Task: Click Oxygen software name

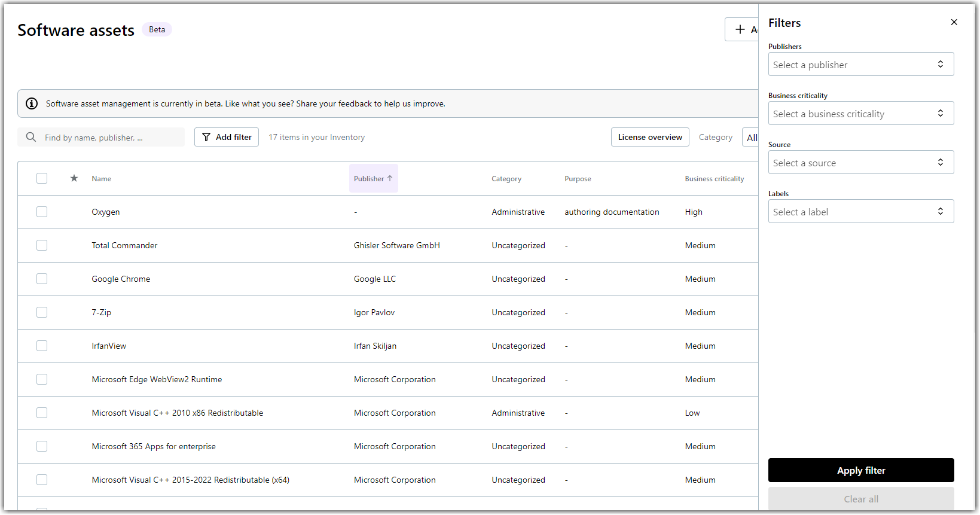Action: coord(106,212)
